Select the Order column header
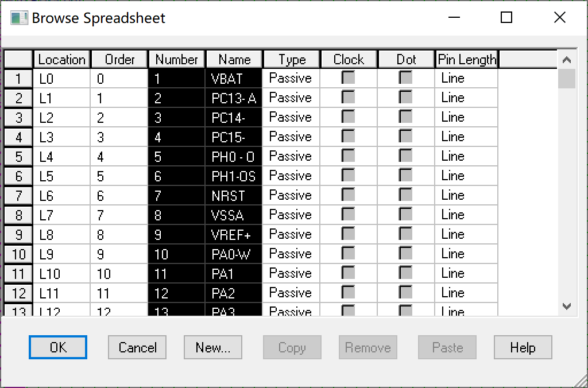 (119, 59)
